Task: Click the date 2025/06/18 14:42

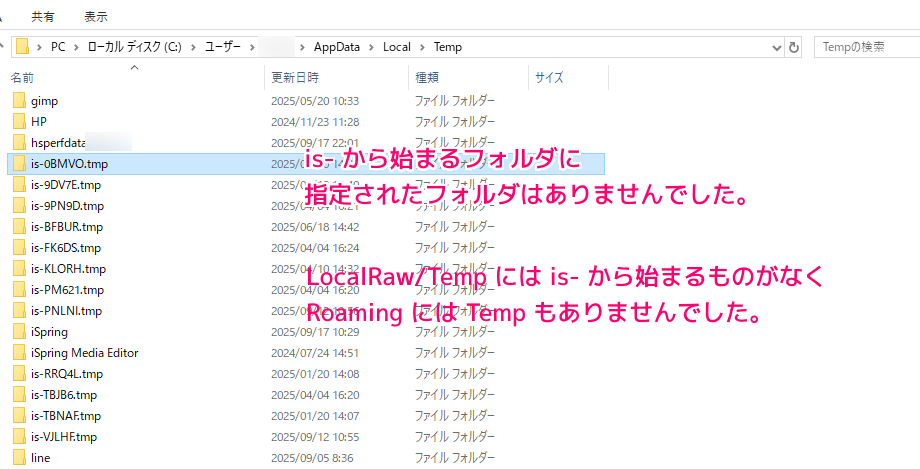Action: pyautogui.click(x=315, y=227)
